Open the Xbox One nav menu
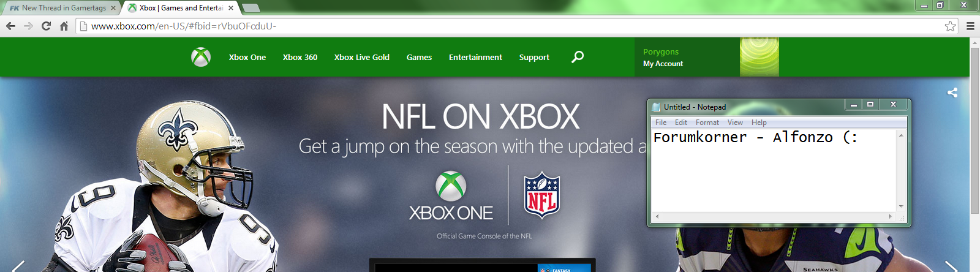 pyautogui.click(x=247, y=57)
